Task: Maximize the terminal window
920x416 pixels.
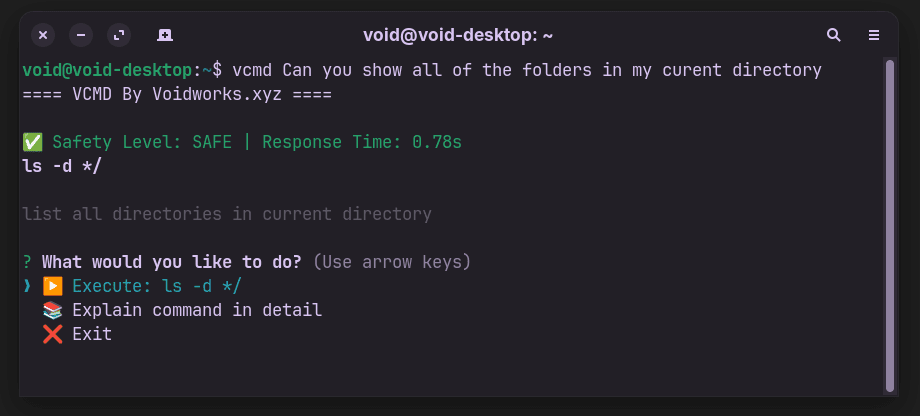Action: tap(119, 35)
